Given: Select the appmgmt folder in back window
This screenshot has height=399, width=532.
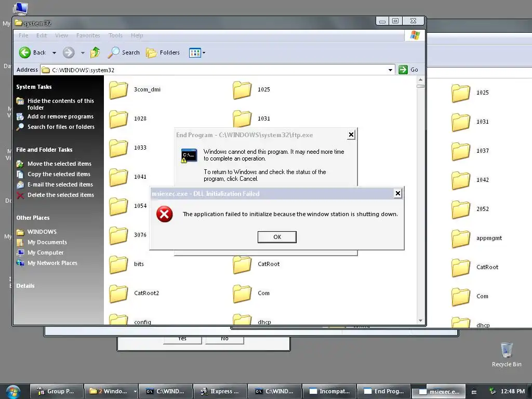Looking at the screenshot, I should [461, 238].
